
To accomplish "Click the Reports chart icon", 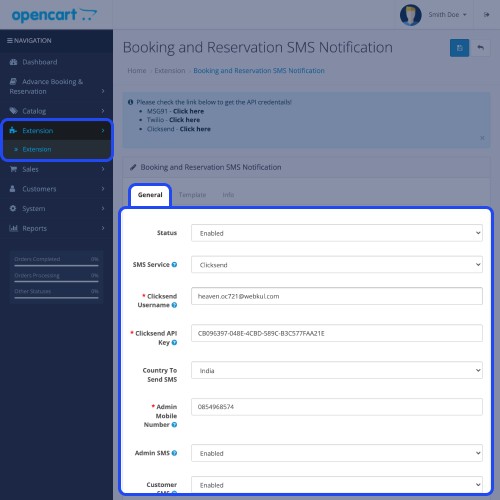I will 13,228.
